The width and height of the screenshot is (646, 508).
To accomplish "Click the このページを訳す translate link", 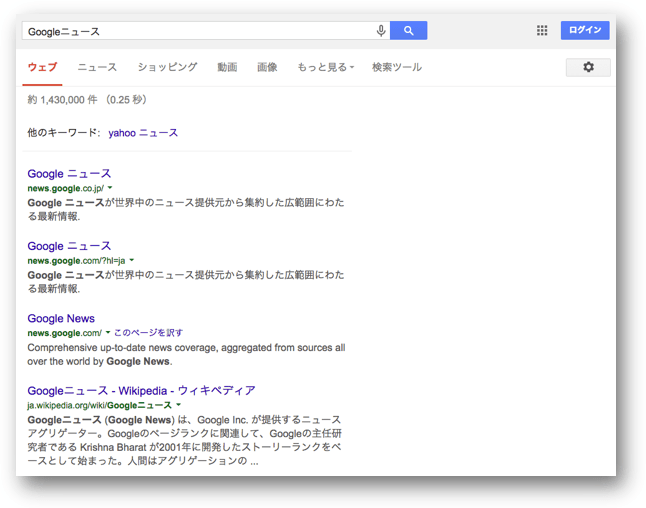I will click(148, 332).
